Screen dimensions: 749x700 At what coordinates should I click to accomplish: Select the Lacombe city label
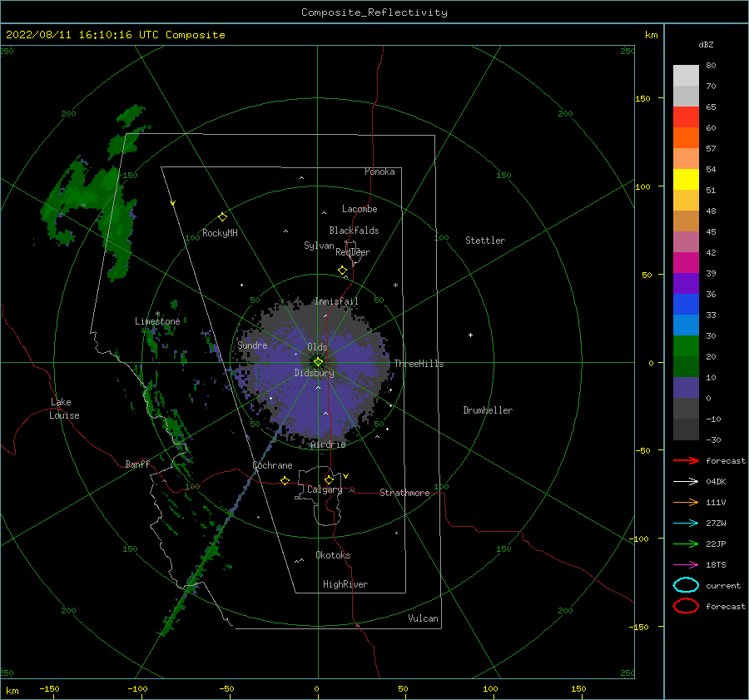[x=360, y=209]
